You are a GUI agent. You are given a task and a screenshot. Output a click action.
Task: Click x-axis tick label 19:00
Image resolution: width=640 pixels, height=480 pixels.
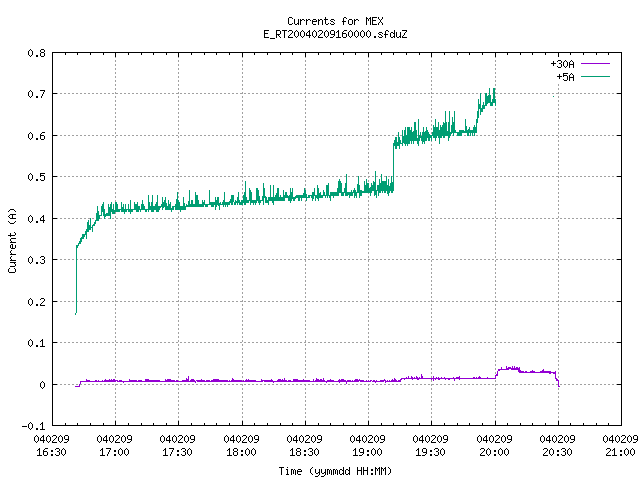tap(367, 452)
